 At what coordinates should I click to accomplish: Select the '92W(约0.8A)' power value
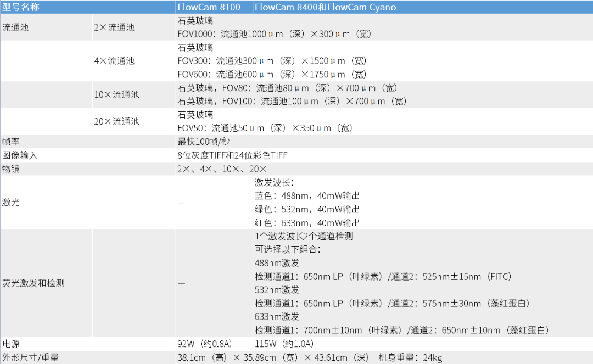click(205, 344)
